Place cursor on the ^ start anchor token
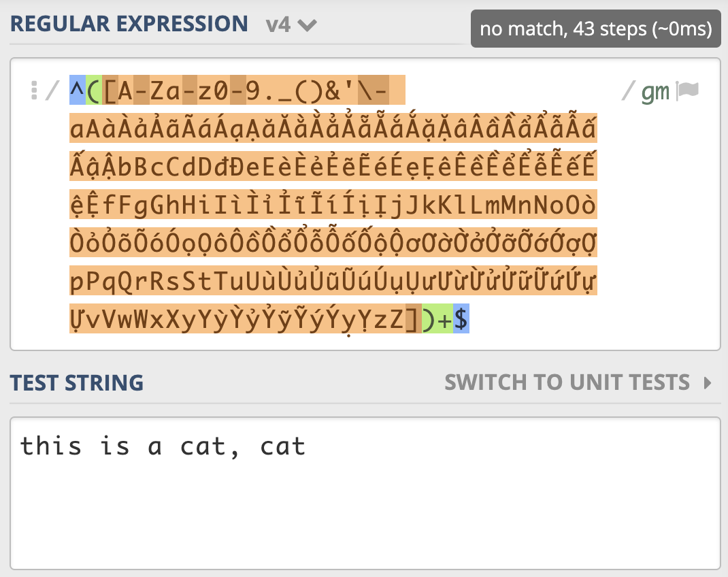The width and height of the screenshot is (728, 577). point(77,90)
